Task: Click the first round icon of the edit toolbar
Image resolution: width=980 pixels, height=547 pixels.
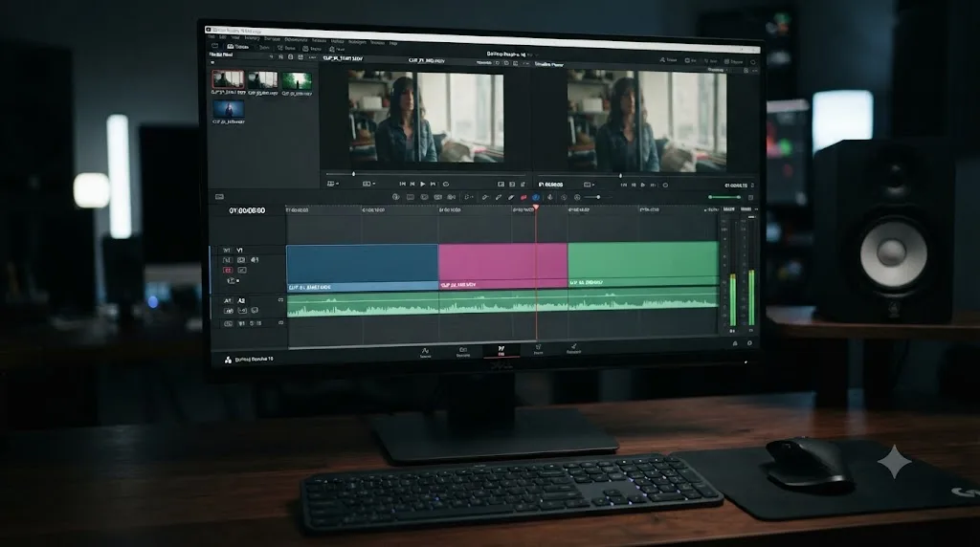Action: (x=395, y=197)
